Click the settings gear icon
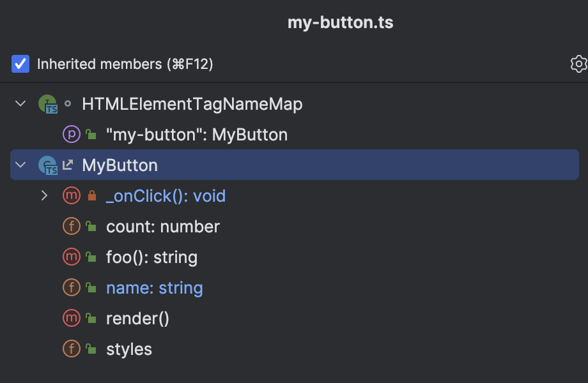This screenshot has height=383, width=588. (578, 64)
